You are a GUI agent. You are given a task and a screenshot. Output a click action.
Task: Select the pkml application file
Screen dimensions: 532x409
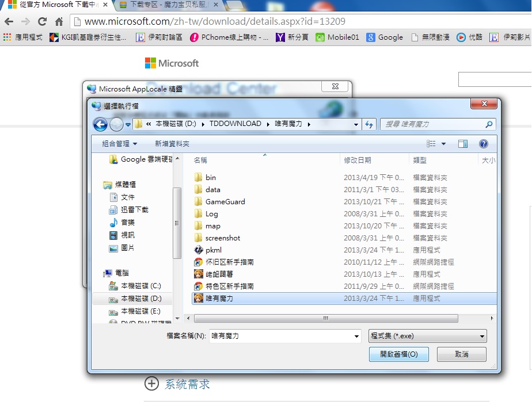pyautogui.click(x=213, y=250)
